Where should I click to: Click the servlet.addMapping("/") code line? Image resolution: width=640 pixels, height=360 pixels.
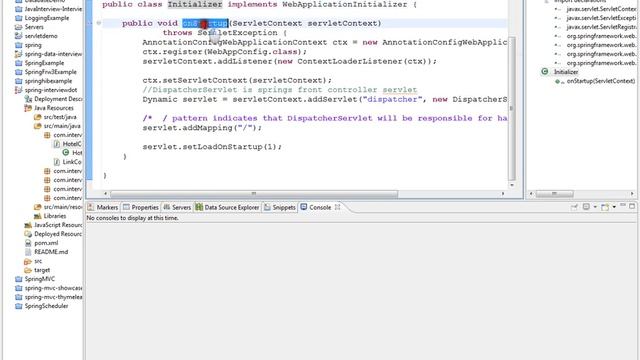pyautogui.click(x=202, y=128)
